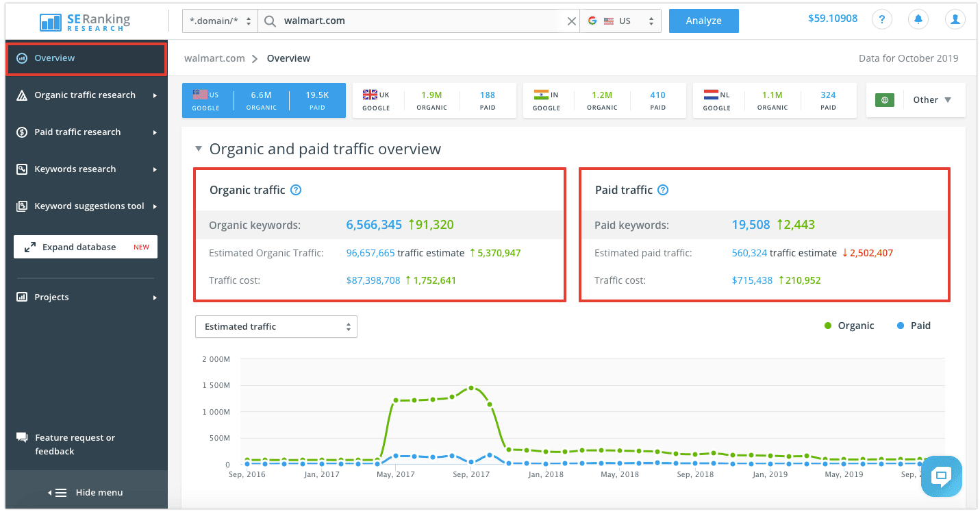The image size is (980, 512).
Task: Toggle Paid series in chart legend
Action: click(x=914, y=326)
